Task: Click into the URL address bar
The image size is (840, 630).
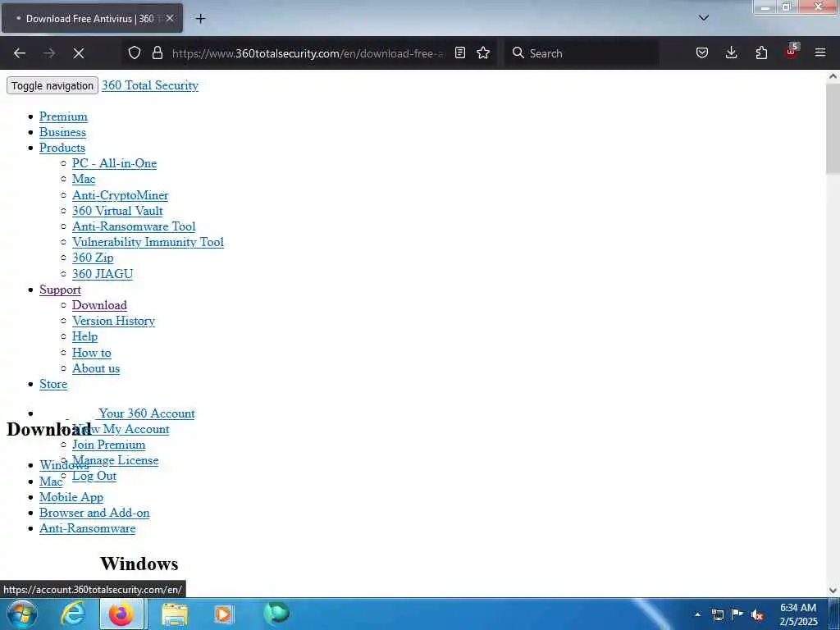Action: click(308, 53)
